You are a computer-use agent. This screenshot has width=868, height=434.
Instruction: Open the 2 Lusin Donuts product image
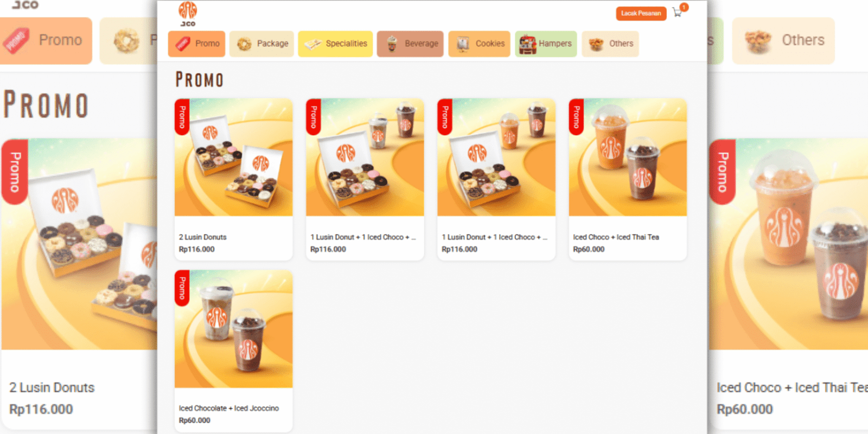tap(233, 157)
